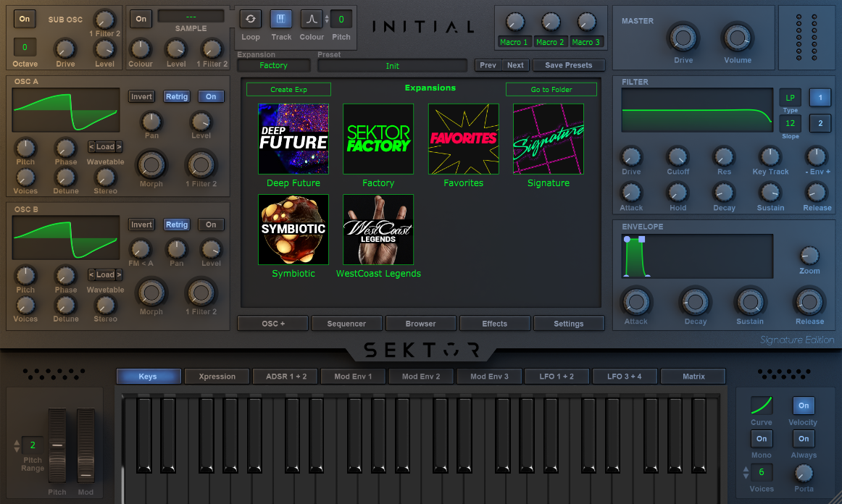
Task: Click the Envelope Attack knob
Action: [x=635, y=302]
